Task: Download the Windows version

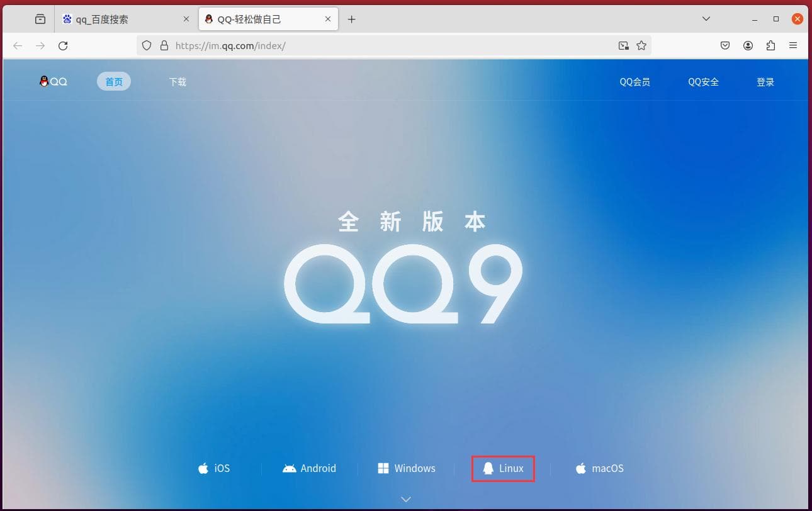Action: [407, 468]
